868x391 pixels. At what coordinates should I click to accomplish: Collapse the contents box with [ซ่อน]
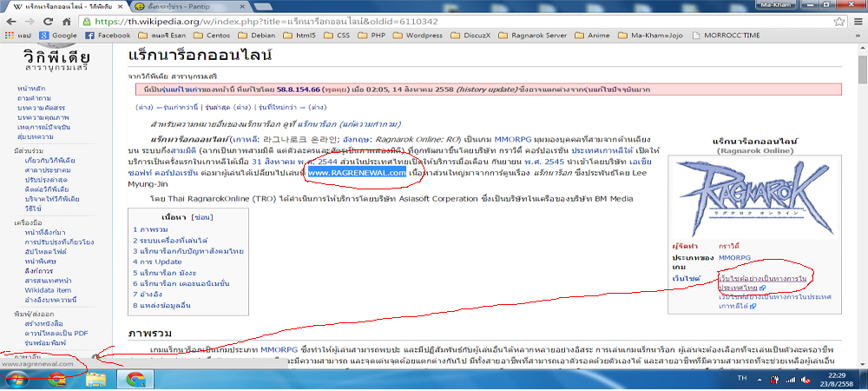click(202, 216)
